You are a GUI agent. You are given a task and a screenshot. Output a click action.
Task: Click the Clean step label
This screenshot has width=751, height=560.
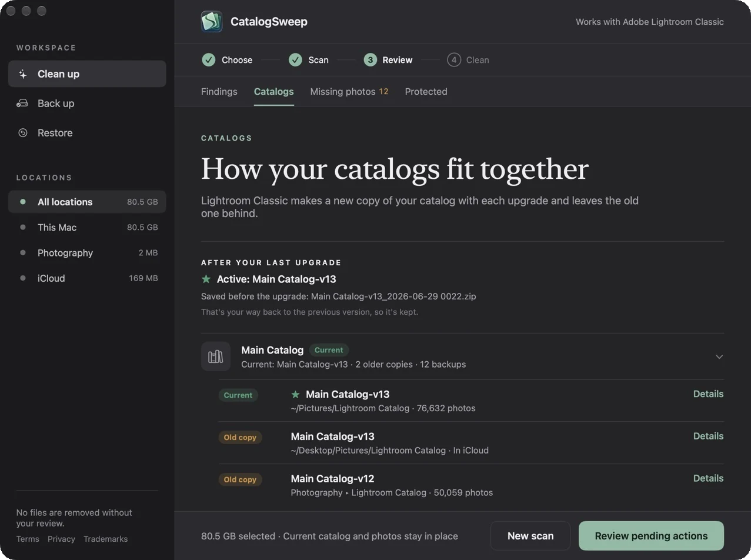478,60
